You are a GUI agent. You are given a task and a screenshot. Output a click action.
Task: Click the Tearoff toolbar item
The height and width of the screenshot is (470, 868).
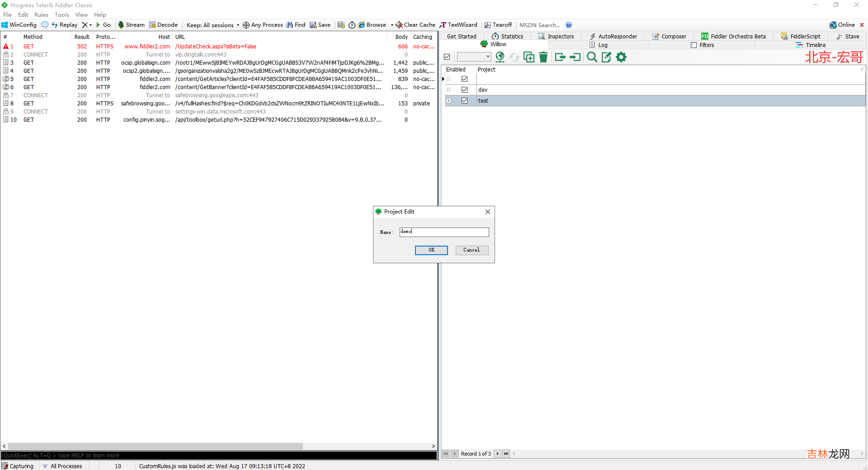(498, 25)
